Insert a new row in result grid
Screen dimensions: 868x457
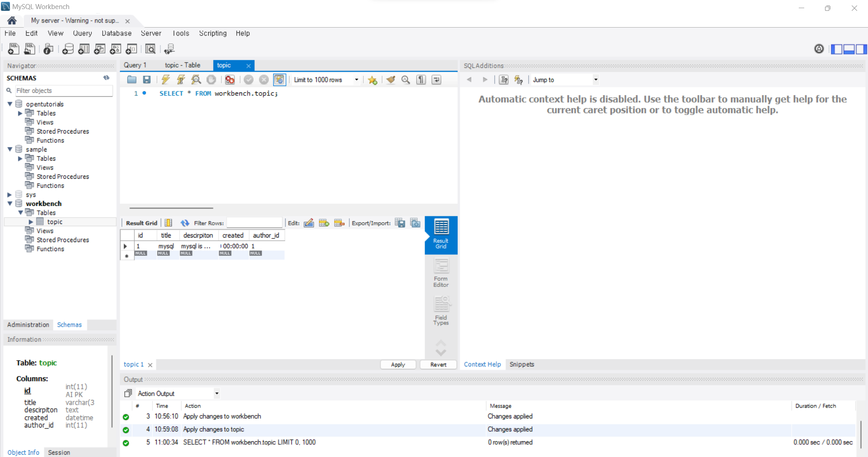(324, 223)
